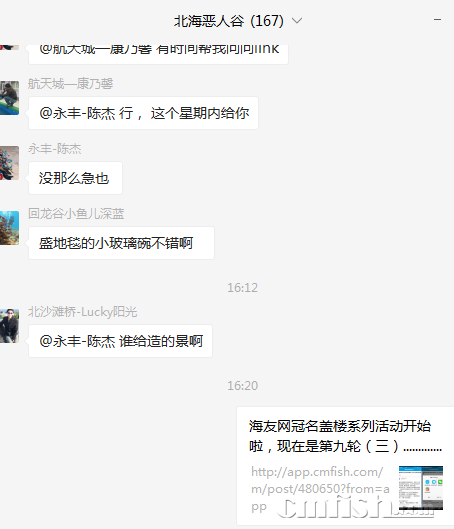Open the app.cmfish.com post link

click(320, 489)
